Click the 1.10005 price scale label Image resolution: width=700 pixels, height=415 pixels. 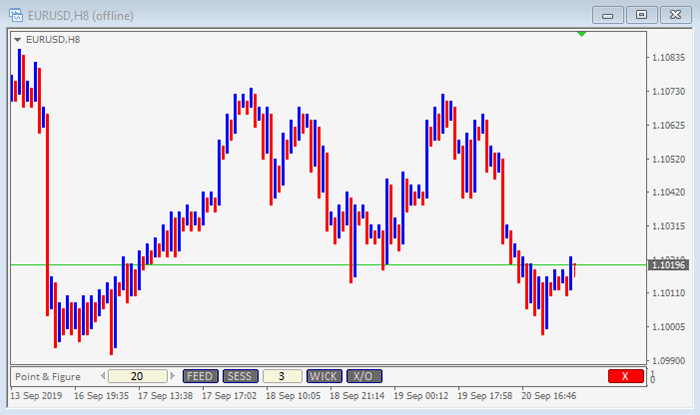tap(668, 327)
